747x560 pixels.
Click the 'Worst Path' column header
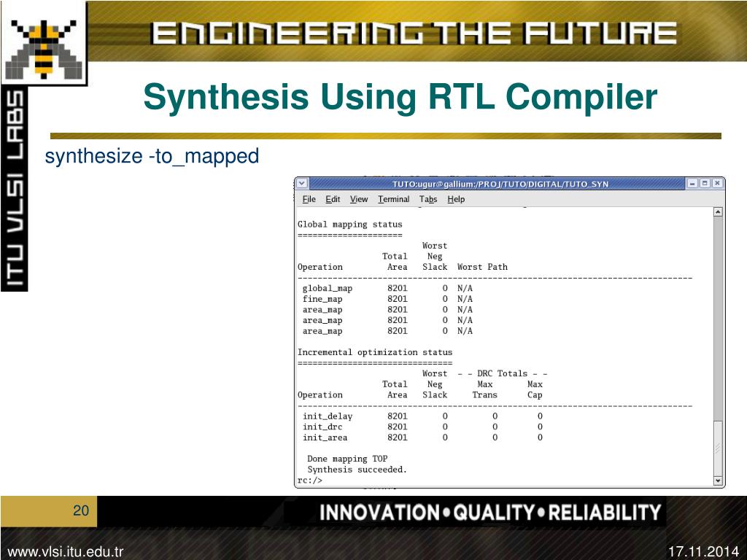[482, 267]
